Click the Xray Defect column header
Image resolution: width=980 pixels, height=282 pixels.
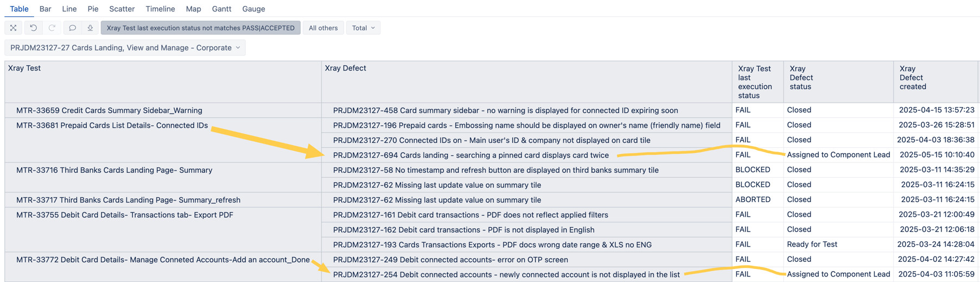coord(345,68)
